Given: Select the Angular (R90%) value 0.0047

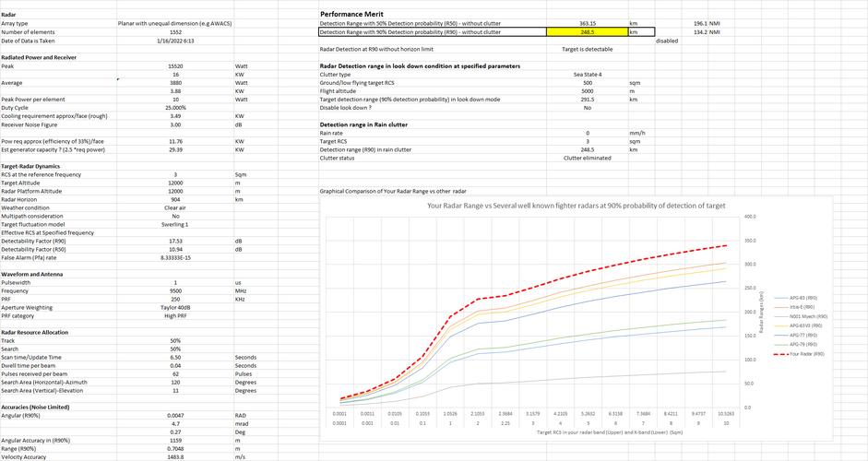Looking at the screenshot, I should tap(175, 415).
